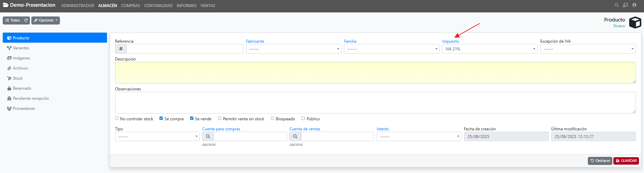
Task: Open the Opciones dropdown button
Action: (46, 20)
